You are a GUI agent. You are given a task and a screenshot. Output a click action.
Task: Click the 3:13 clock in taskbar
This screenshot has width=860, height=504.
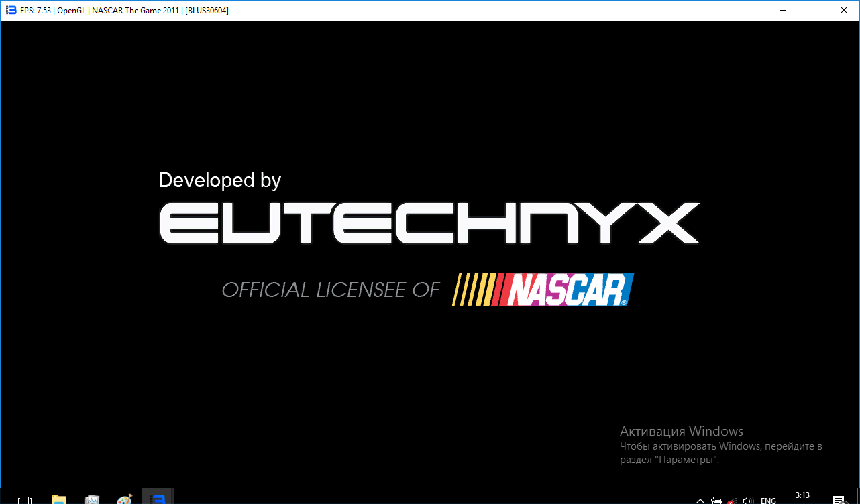coord(802,496)
